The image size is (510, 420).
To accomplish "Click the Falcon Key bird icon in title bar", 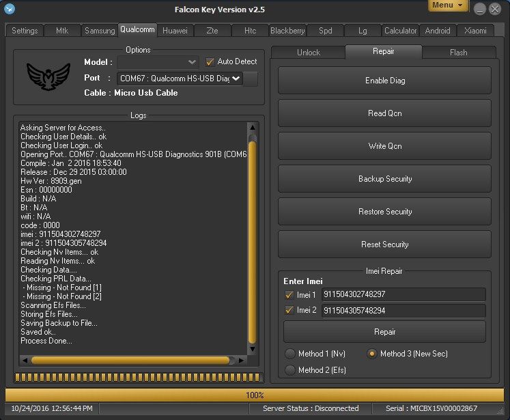I will (10, 8).
